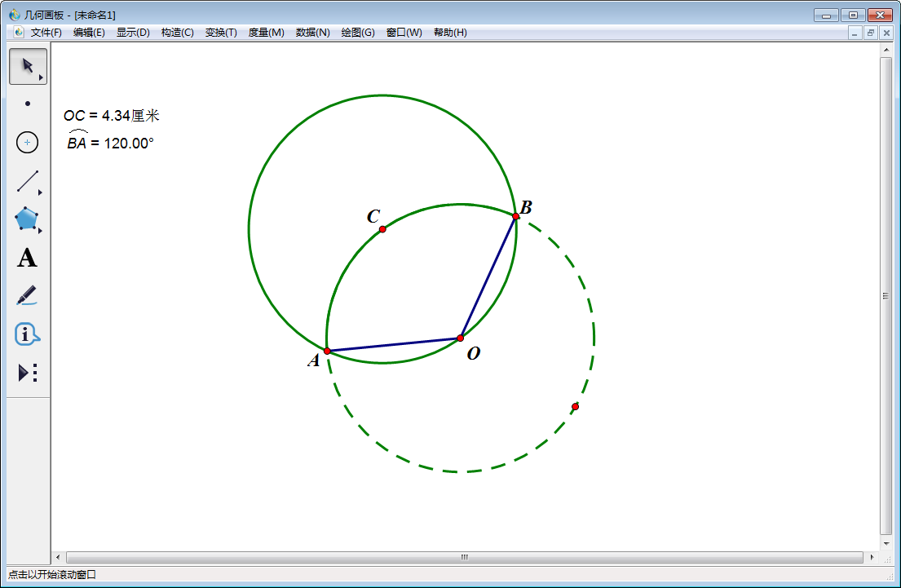The width and height of the screenshot is (901, 588).
Task: Open the 文件(F) menu
Action: 46,33
